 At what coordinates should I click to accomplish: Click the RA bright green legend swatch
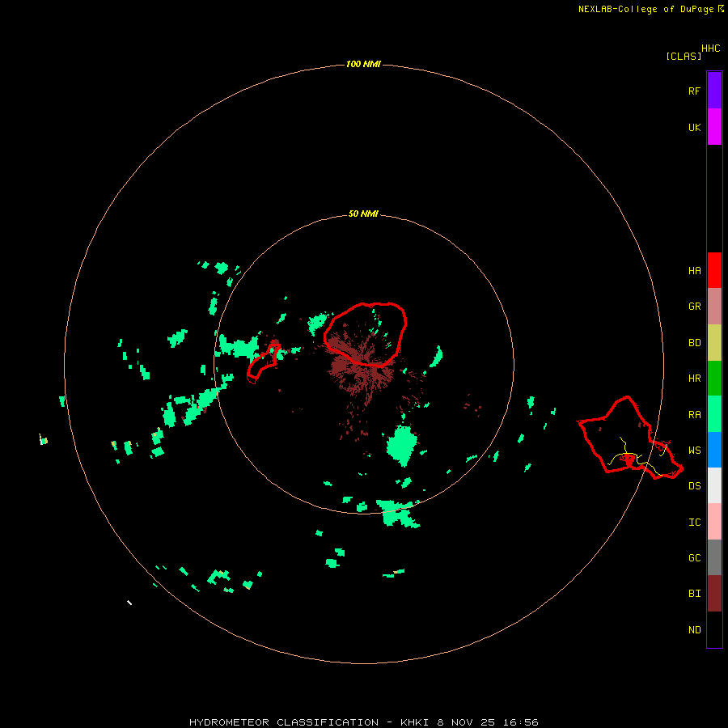click(714, 414)
